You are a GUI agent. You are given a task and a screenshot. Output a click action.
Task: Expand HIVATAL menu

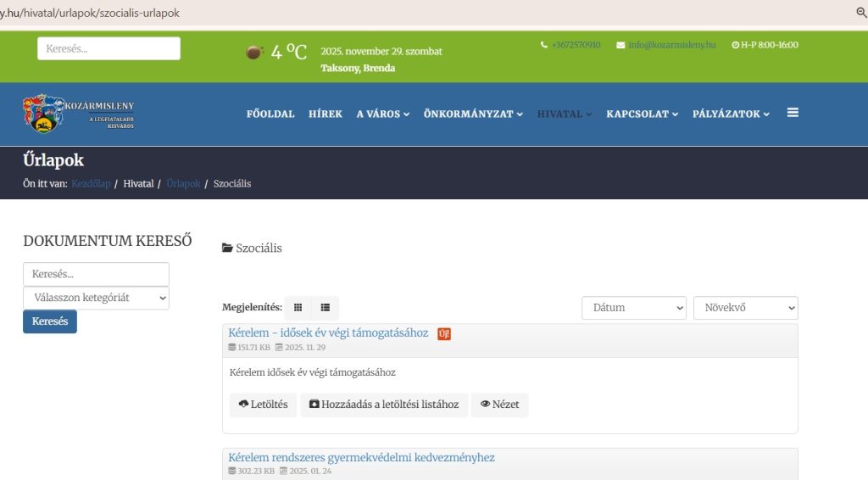[x=564, y=114]
